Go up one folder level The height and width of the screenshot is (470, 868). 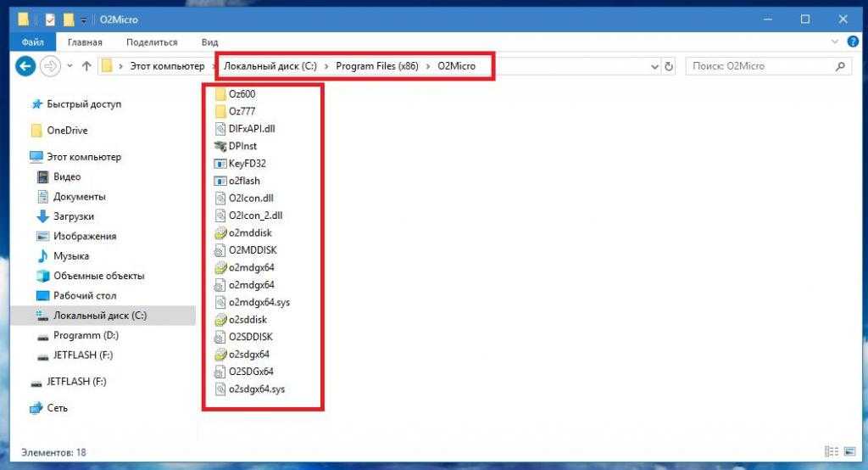point(86,66)
